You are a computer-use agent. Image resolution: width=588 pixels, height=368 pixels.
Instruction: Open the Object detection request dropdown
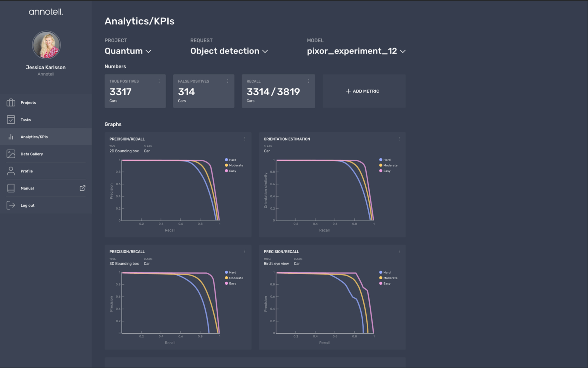[229, 51]
